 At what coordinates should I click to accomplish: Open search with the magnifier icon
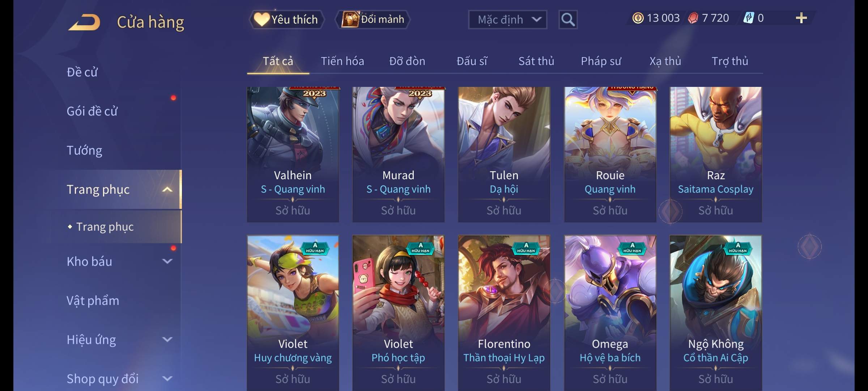[x=568, y=20]
